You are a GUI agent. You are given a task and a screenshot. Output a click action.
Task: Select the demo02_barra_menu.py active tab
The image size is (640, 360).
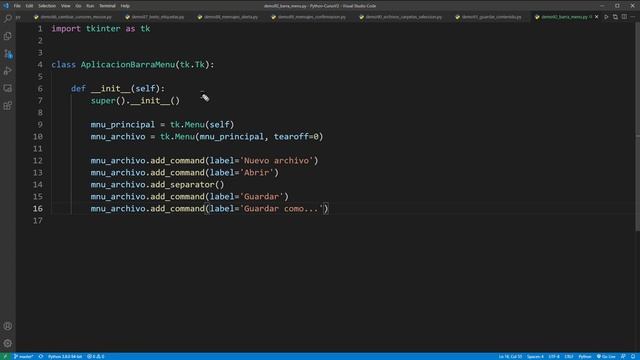[x=564, y=17]
